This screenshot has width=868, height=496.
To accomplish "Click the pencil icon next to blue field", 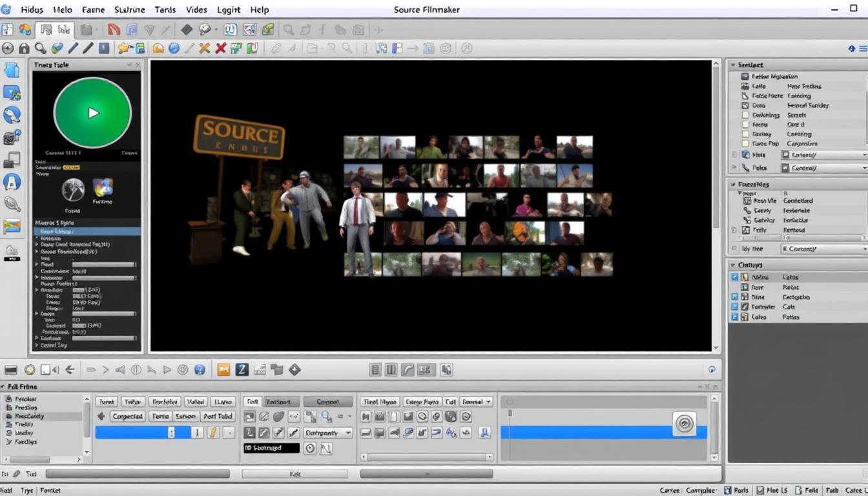I will pos(212,433).
